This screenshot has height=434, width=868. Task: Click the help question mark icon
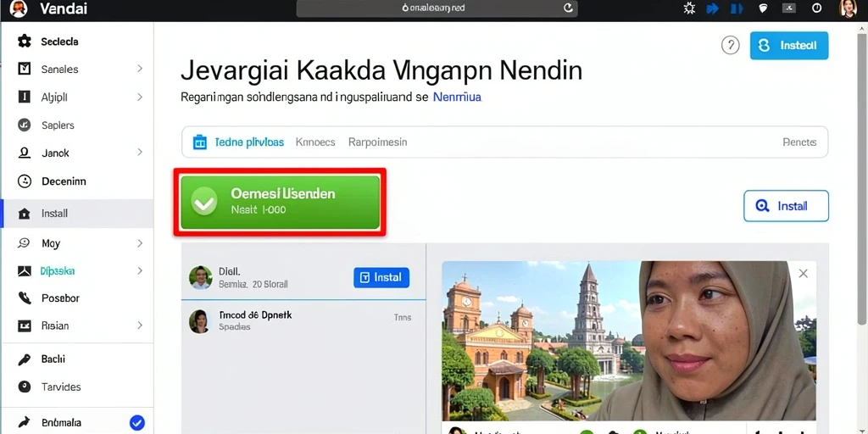[730, 46]
